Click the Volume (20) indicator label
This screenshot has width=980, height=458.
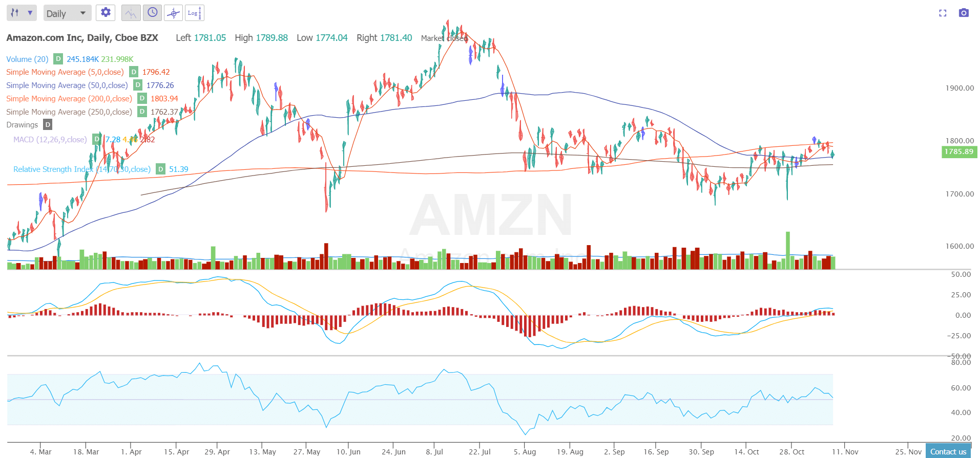pyautogui.click(x=27, y=59)
